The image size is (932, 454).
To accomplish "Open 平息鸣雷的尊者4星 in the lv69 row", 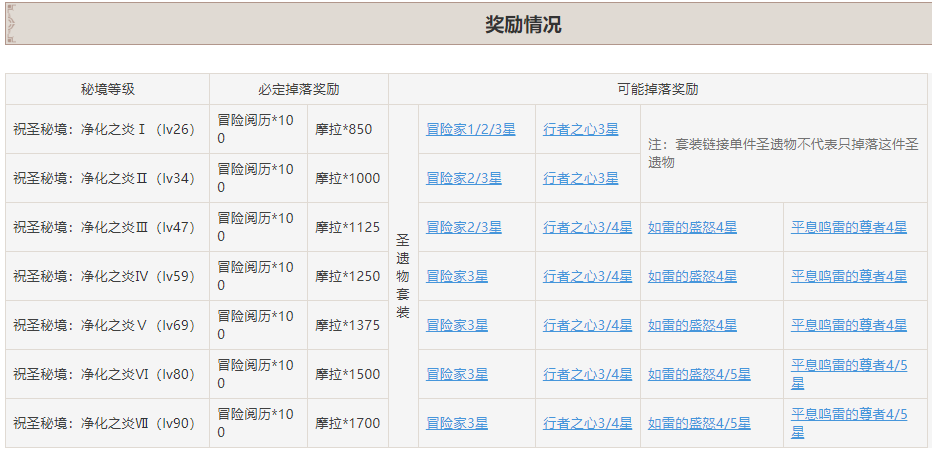I will coord(849,326).
